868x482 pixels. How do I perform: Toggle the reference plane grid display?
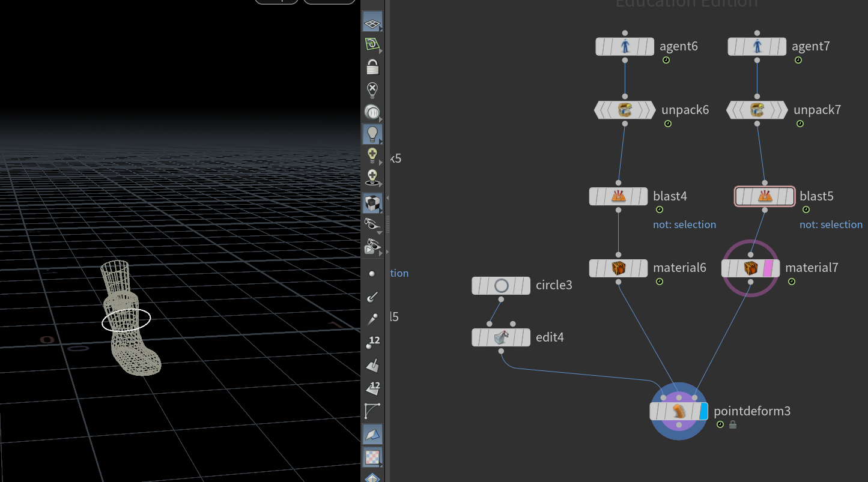pyautogui.click(x=372, y=22)
